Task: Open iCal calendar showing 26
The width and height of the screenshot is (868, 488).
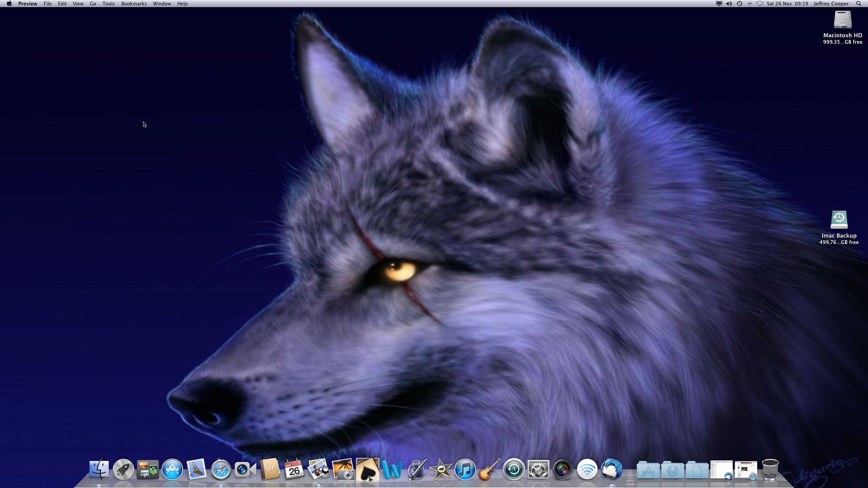Action: pos(294,469)
